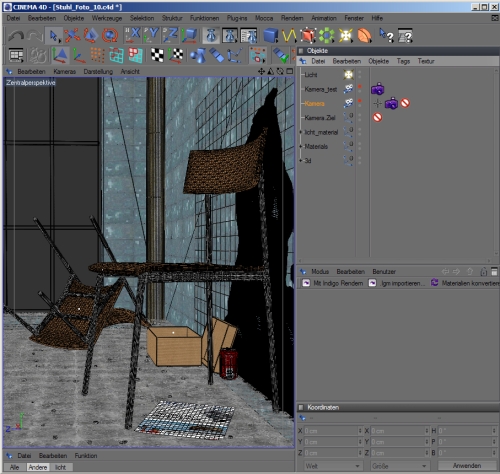This screenshot has height=474, width=500.
Task: Open the viewport Kameras menu
Action: 64,72
